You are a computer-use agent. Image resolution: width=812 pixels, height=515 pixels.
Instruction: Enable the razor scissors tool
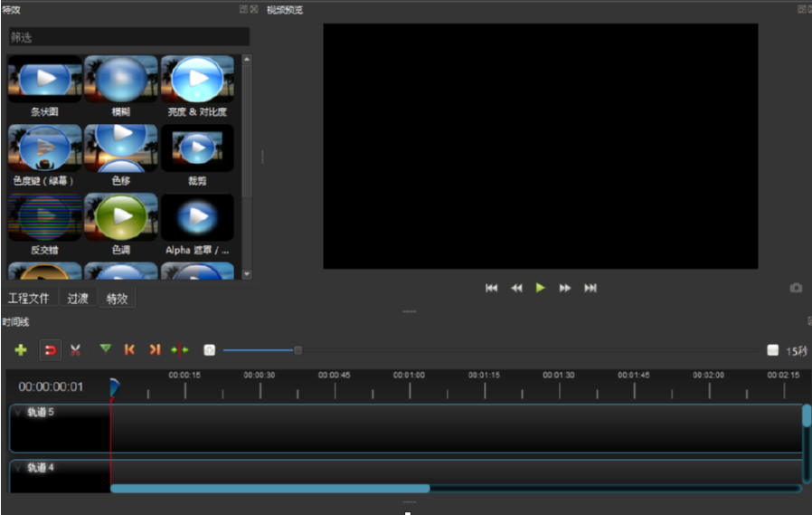(x=76, y=349)
